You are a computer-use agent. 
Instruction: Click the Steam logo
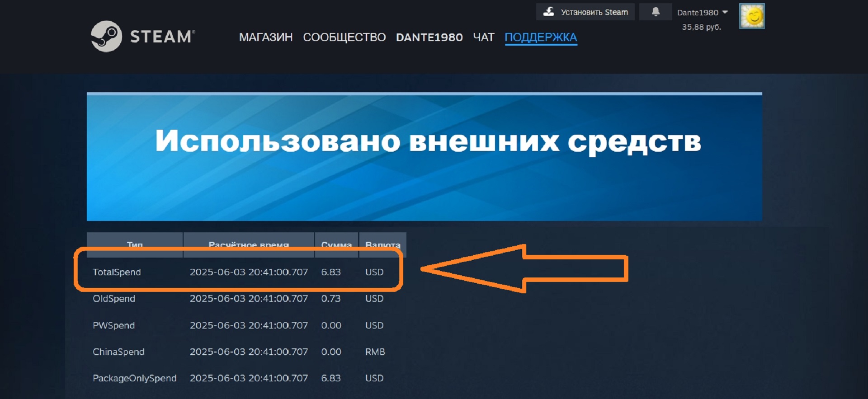click(143, 36)
